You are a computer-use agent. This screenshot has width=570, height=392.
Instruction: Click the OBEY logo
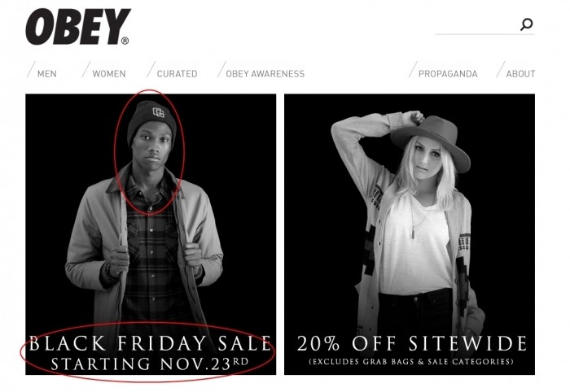pos(78,27)
